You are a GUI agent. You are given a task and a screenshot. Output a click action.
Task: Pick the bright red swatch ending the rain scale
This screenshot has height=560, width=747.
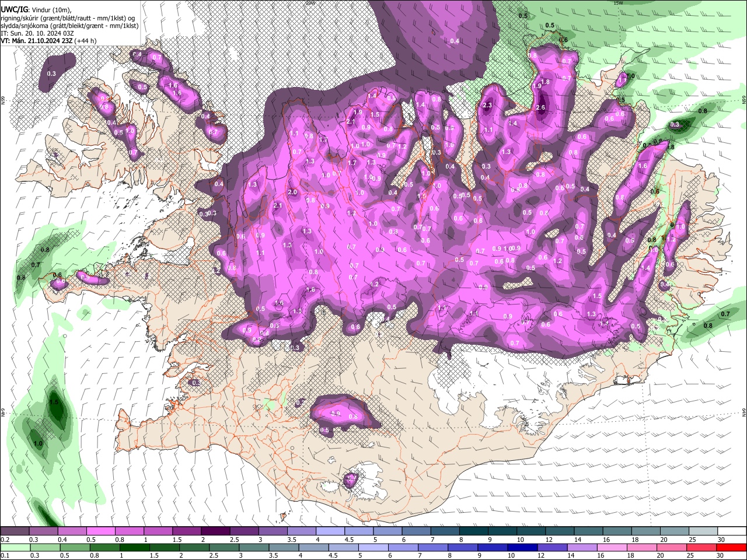(732, 548)
